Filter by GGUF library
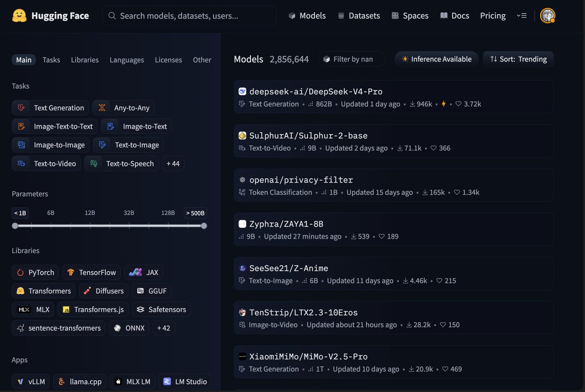 click(x=152, y=291)
